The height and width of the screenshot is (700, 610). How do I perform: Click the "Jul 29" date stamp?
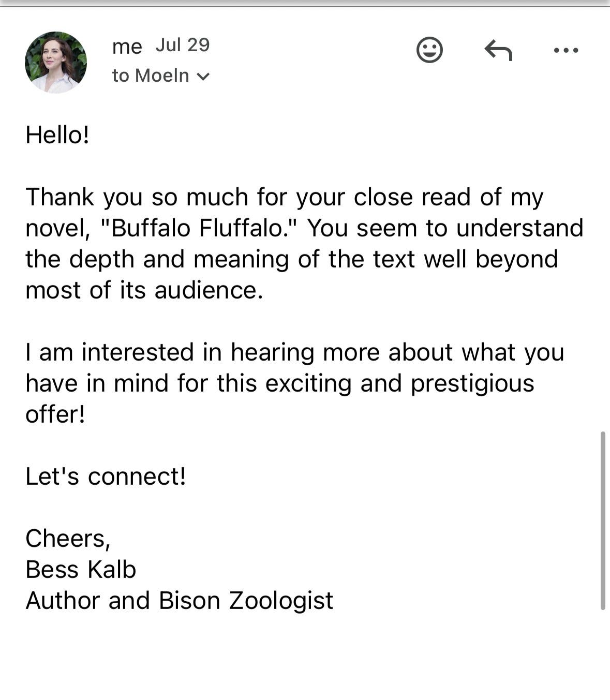(x=183, y=45)
